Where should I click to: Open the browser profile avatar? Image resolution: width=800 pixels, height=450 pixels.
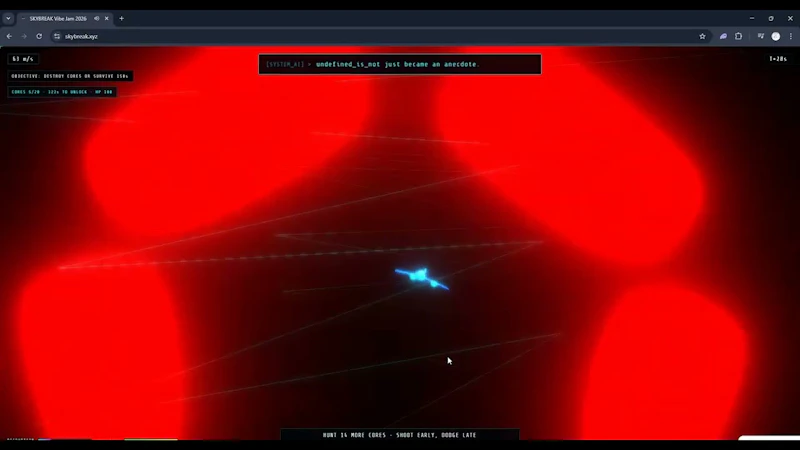(776, 36)
